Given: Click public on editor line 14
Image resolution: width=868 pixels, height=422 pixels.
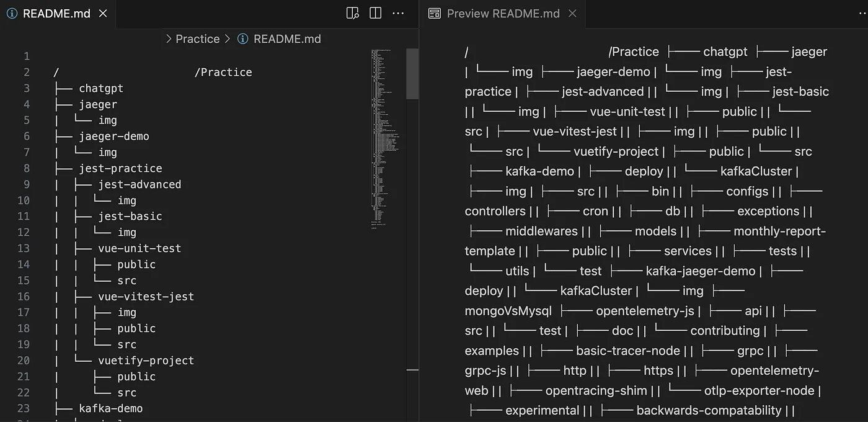Looking at the screenshot, I should pyautogui.click(x=136, y=264).
